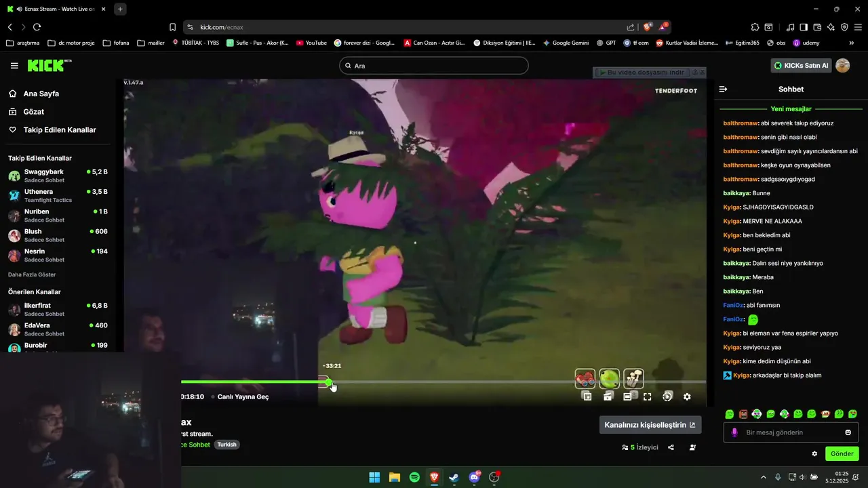Toggle fullscreen on the video
The image size is (868, 488).
pyautogui.click(x=648, y=396)
